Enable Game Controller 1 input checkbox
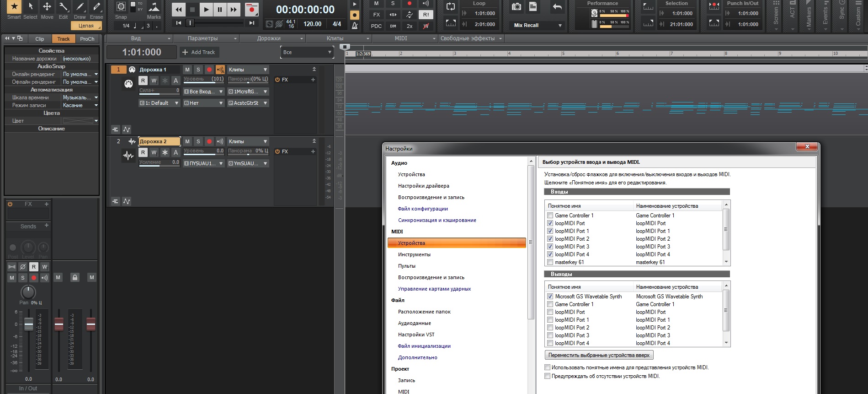This screenshot has width=868, height=394. point(550,216)
